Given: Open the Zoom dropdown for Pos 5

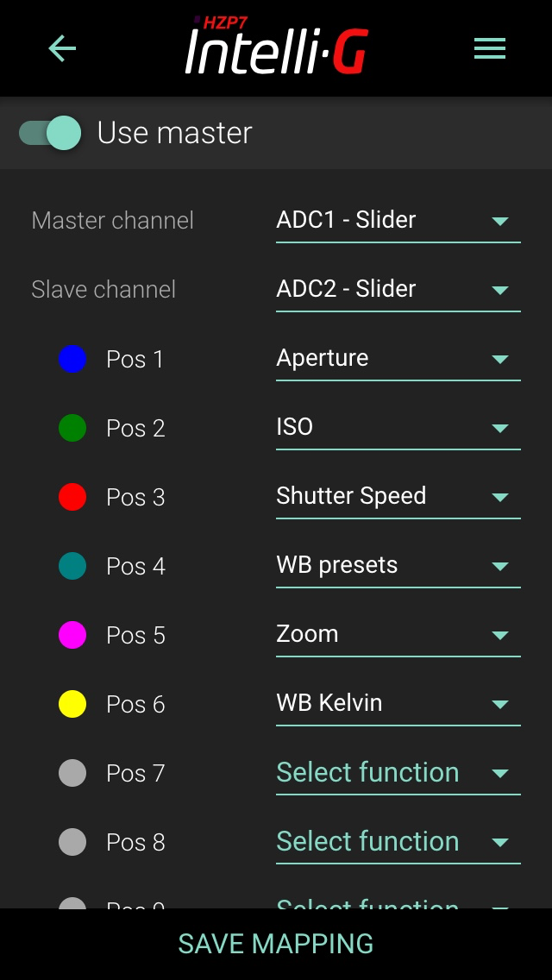Looking at the screenshot, I should click(398, 635).
